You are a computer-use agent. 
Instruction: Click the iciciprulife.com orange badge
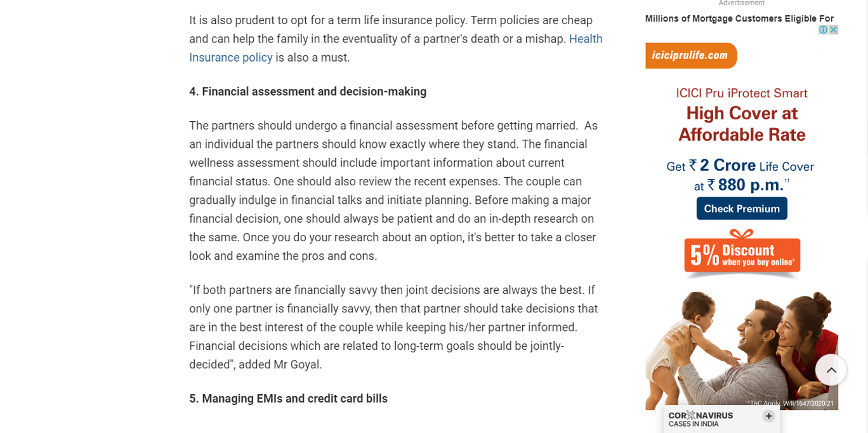click(690, 56)
